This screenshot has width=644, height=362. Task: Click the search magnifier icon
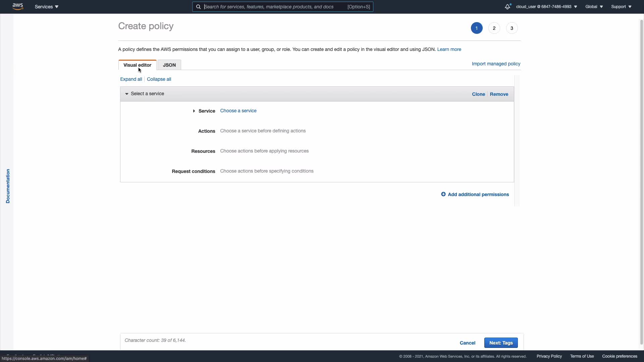(198, 7)
